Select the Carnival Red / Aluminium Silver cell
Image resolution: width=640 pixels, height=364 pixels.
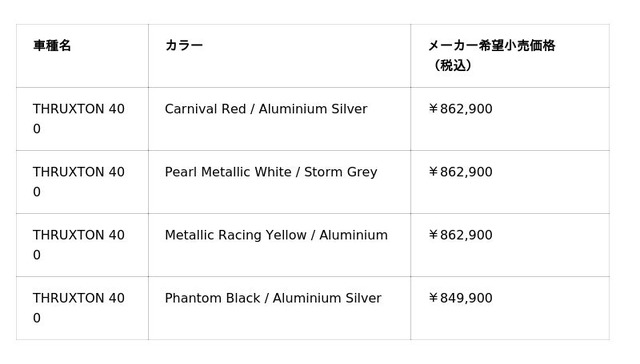(x=280, y=119)
